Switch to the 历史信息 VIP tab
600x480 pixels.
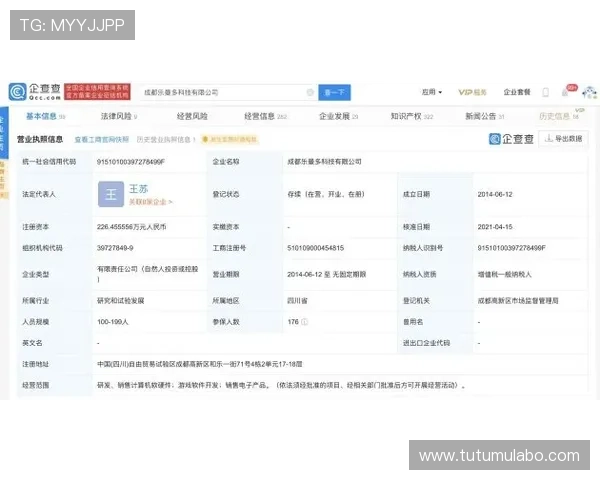(560, 116)
